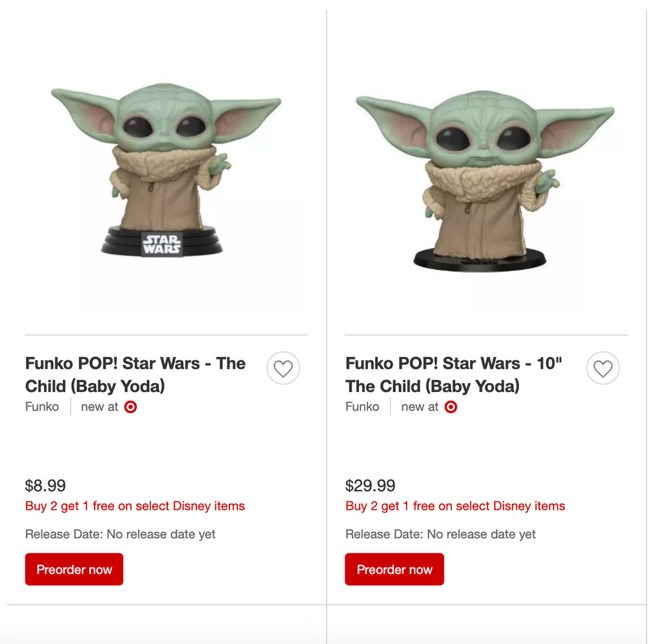Click the "new at" label on the $8.99 item
The width and height of the screenshot is (648, 644).
(x=99, y=407)
